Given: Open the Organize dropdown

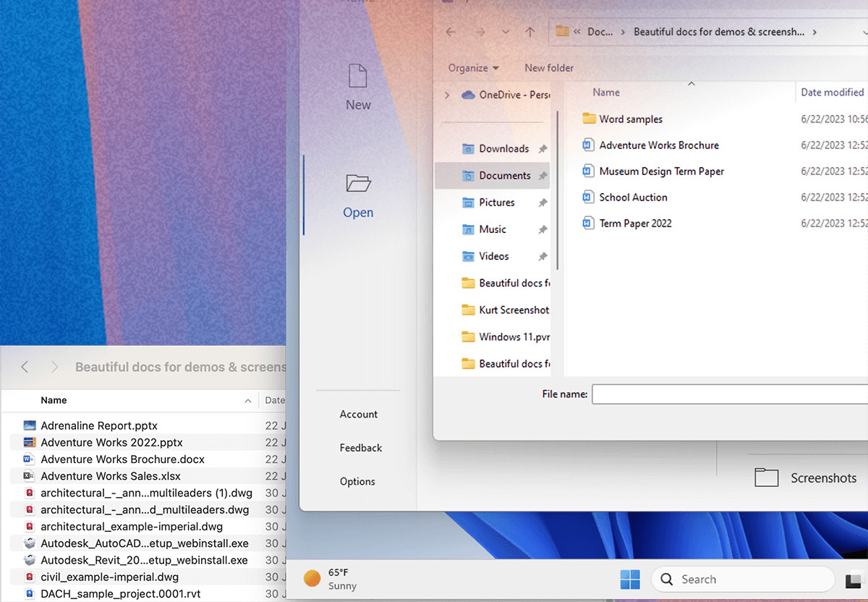Looking at the screenshot, I should [x=472, y=67].
